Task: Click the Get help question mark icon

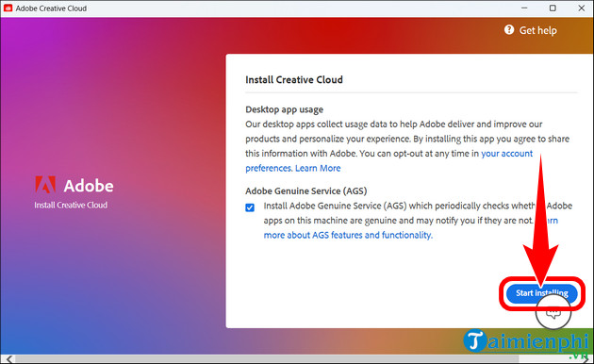Action: tap(509, 29)
